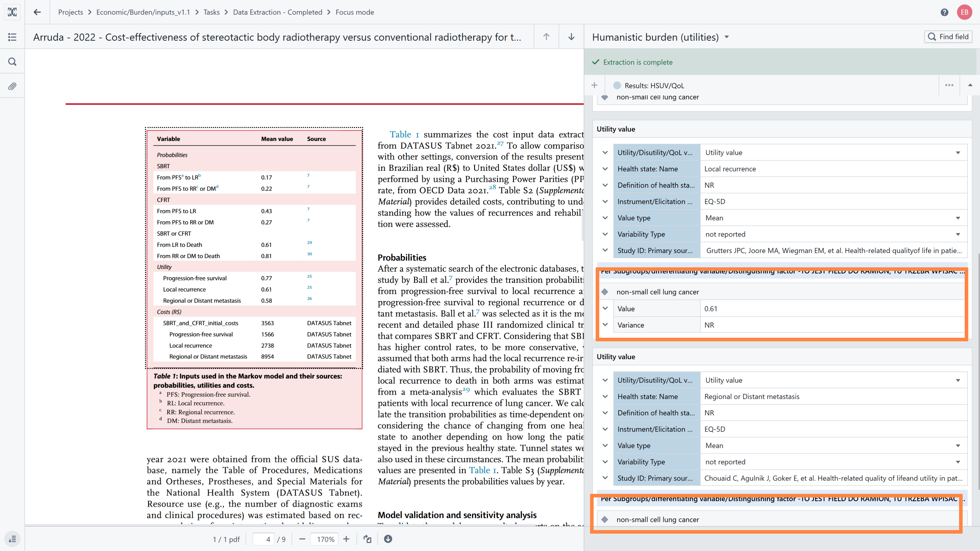Add a new Results section with plus
The image size is (980, 551).
tap(594, 85)
